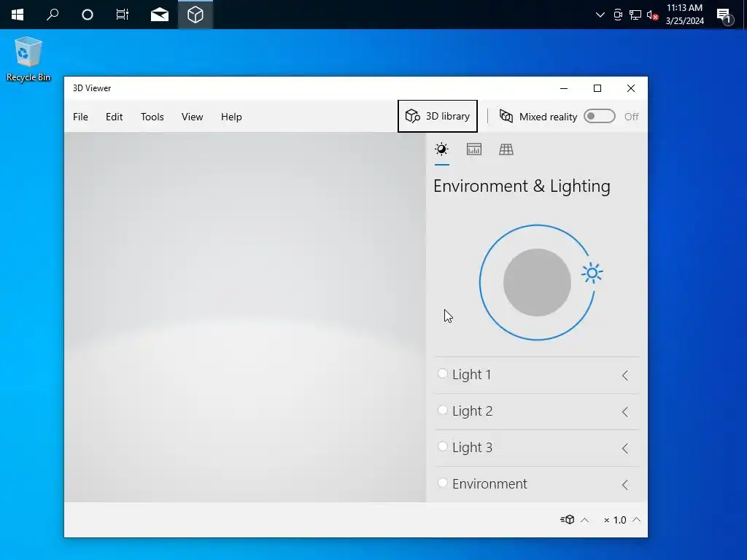Open the Mail app from taskbar
Viewport: 747px width, 560px height.
160,15
